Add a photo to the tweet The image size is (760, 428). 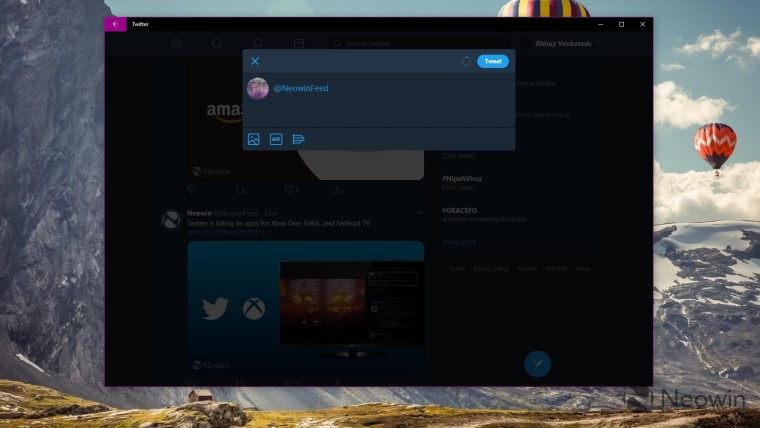tap(253, 139)
